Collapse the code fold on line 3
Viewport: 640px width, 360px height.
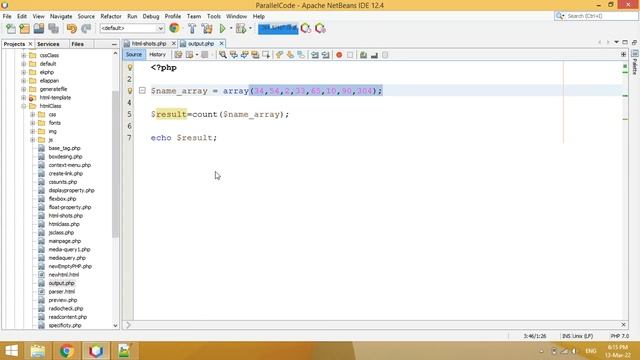pos(142,91)
